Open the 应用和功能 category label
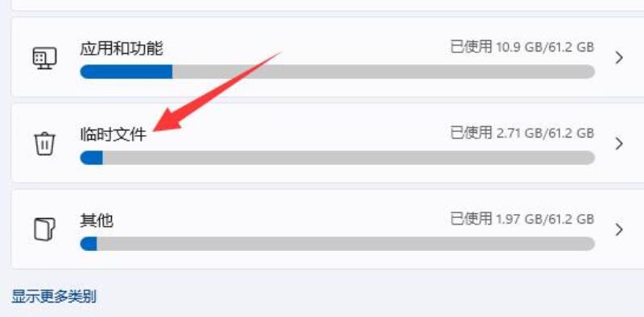Screen dimensions: 644x317 pyautogui.click(x=122, y=48)
